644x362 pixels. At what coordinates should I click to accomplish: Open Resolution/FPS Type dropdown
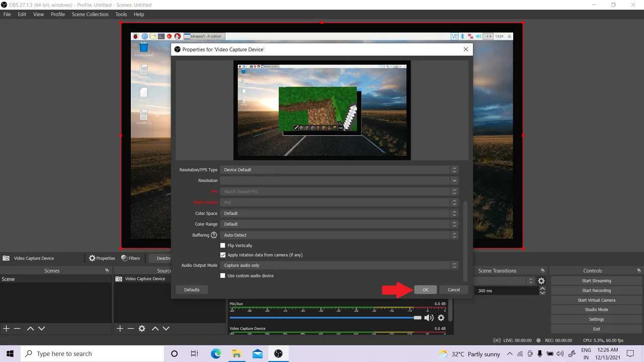point(339,169)
